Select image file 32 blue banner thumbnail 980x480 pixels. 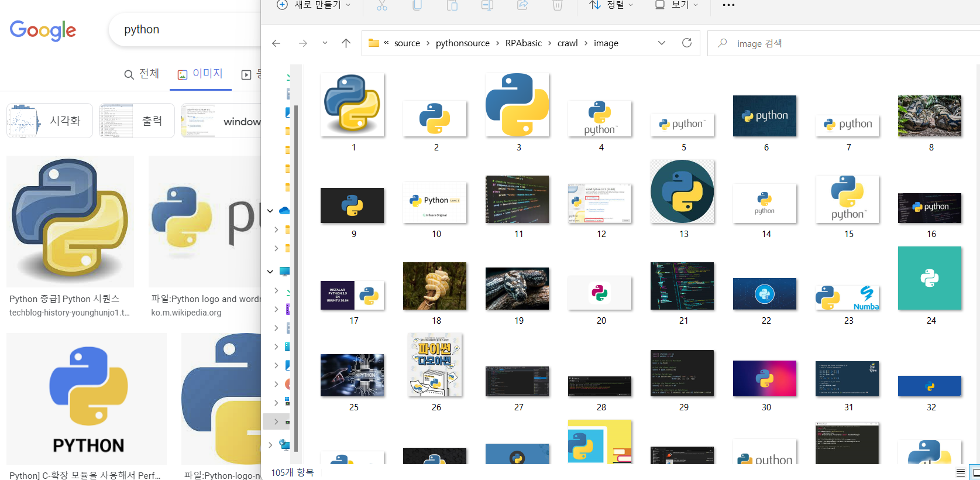coord(930,386)
